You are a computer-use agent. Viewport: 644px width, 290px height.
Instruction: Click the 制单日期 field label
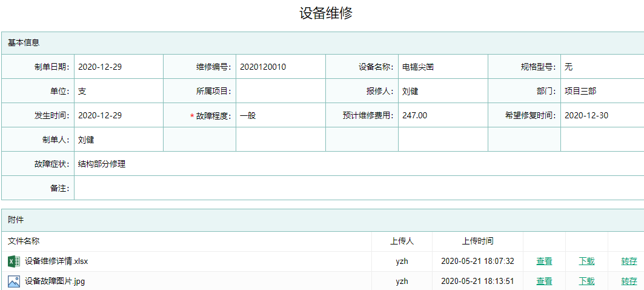pyautogui.click(x=51, y=67)
